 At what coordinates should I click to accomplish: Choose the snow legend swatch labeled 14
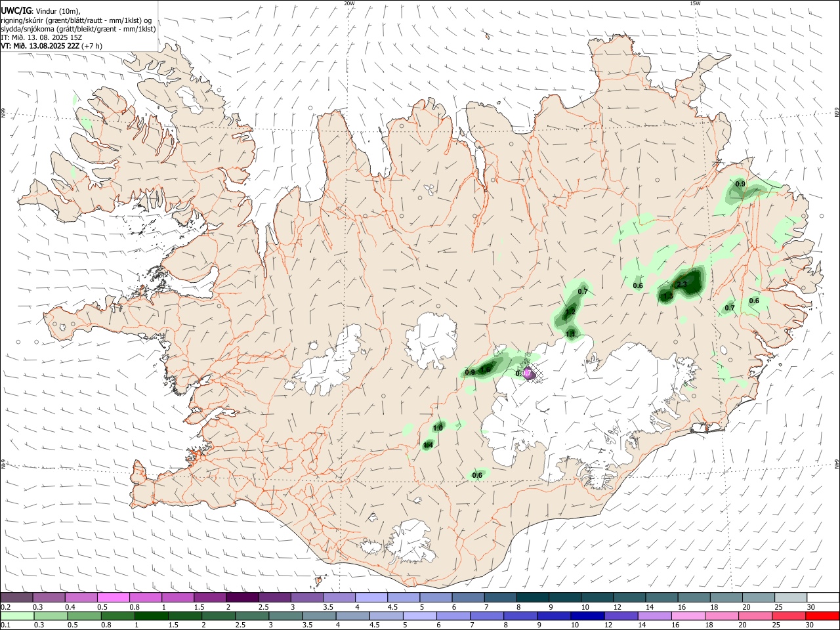pyautogui.click(x=661, y=597)
